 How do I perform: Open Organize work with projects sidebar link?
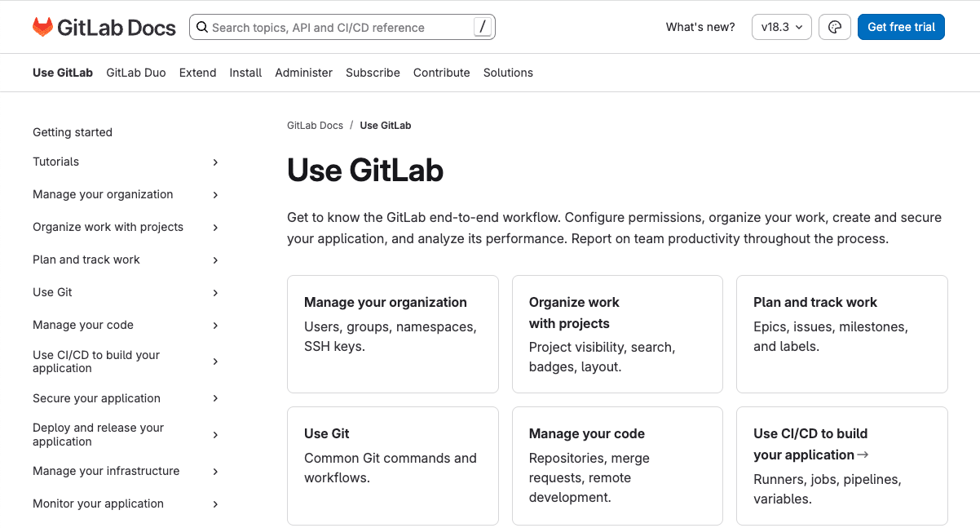click(x=108, y=227)
